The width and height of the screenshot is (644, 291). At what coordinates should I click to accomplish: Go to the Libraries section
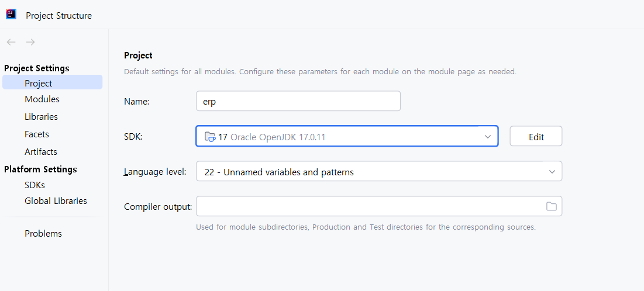point(41,117)
